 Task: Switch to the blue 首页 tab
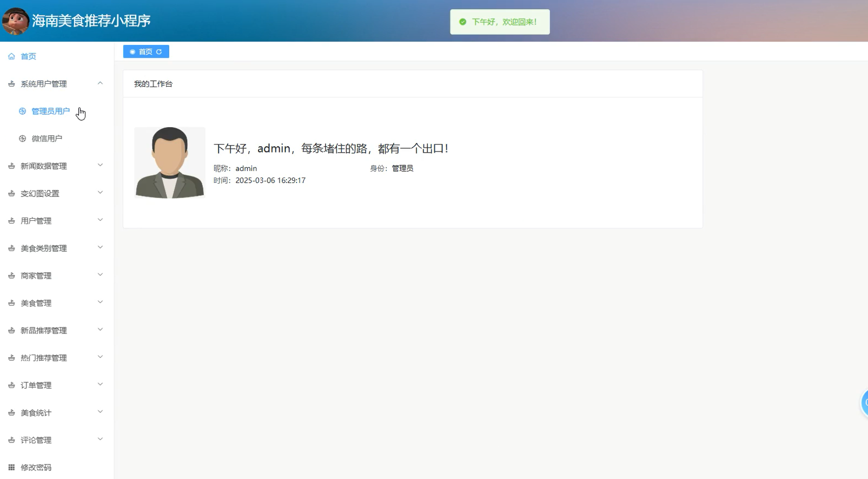point(146,52)
